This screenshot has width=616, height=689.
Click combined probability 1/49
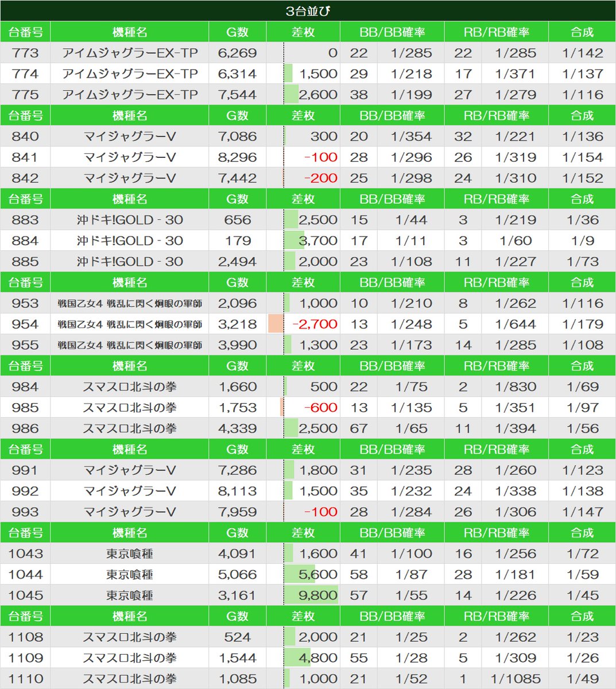pyautogui.click(x=583, y=679)
